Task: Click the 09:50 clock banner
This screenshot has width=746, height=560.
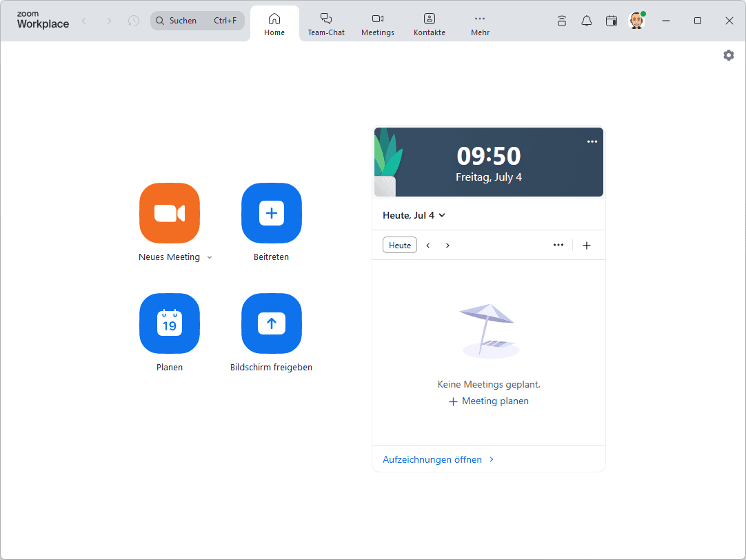Action: tap(489, 162)
